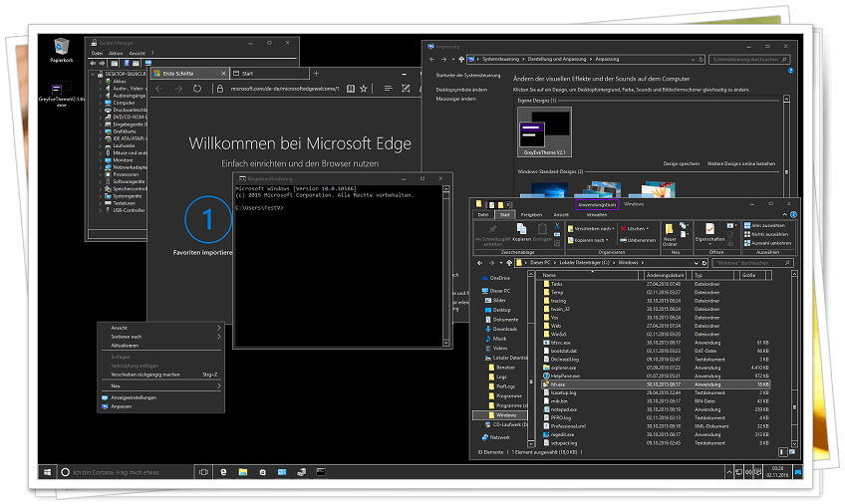This screenshot has width=845, height=504.
Task: Open Aktion menu in Geräte-Manager
Action: pyautogui.click(x=116, y=54)
